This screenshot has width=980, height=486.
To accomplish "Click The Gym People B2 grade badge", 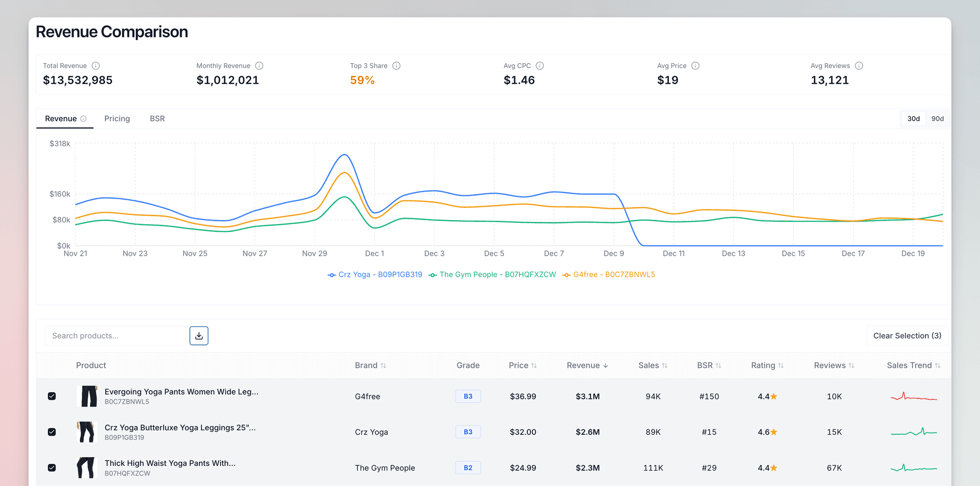I will 468,468.
